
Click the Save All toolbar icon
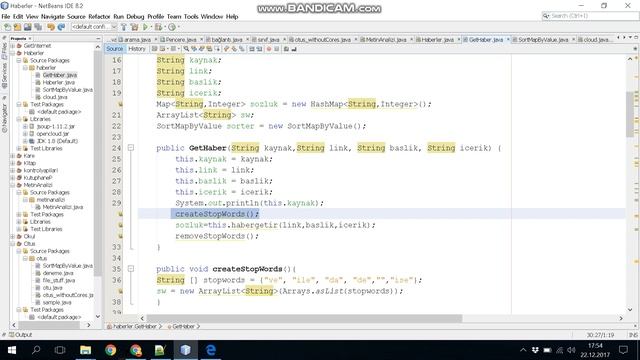click(38, 27)
